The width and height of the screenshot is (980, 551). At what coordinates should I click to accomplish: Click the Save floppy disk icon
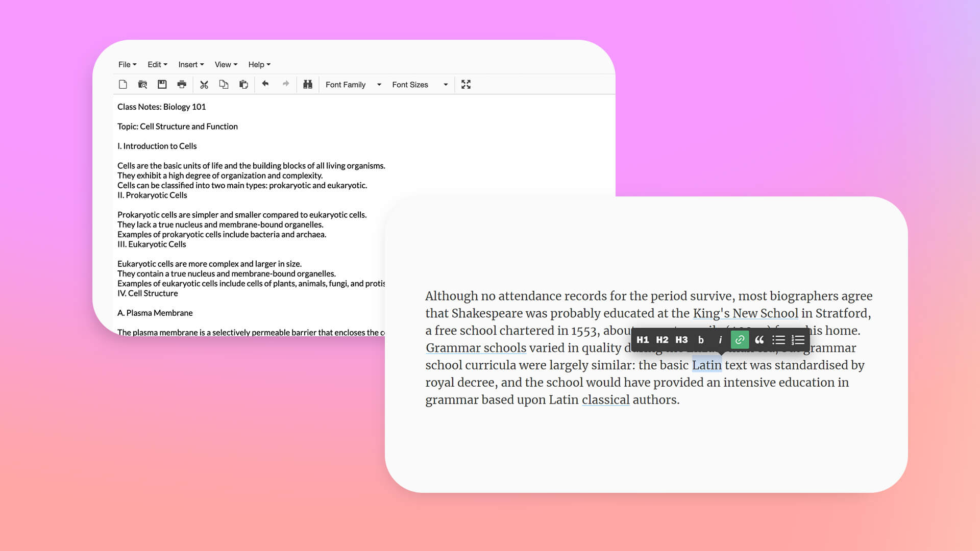[162, 85]
